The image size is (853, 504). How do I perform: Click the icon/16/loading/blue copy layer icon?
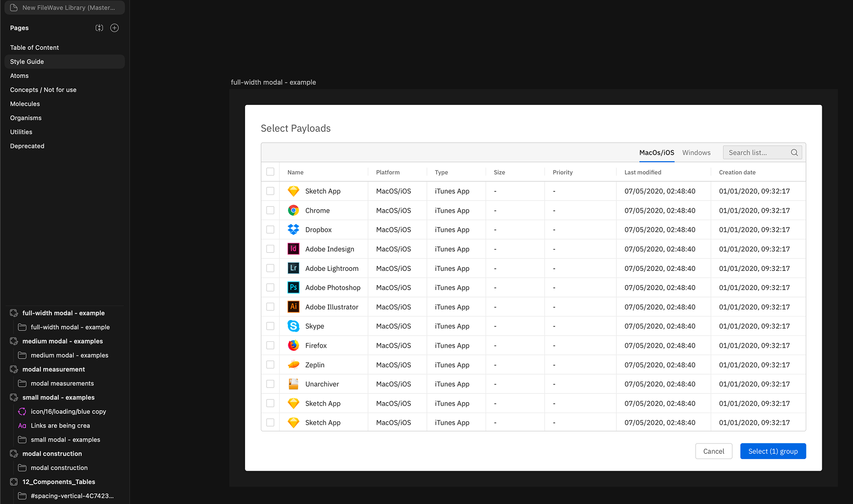coord(22,411)
